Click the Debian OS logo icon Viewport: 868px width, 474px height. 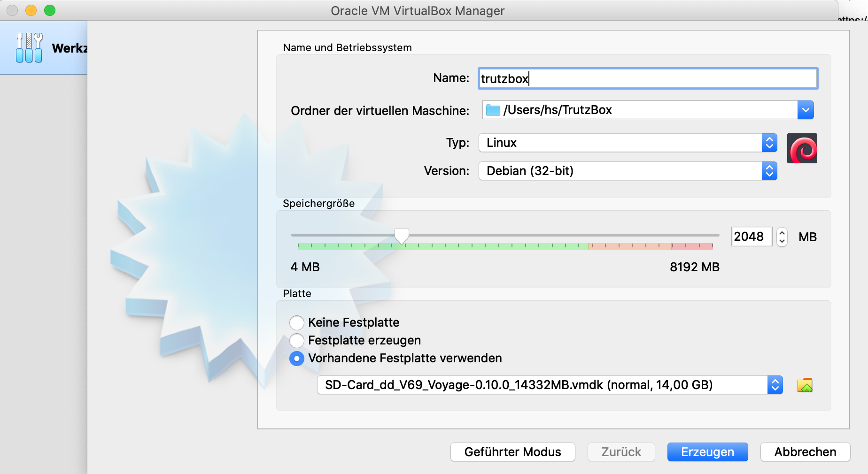point(802,148)
